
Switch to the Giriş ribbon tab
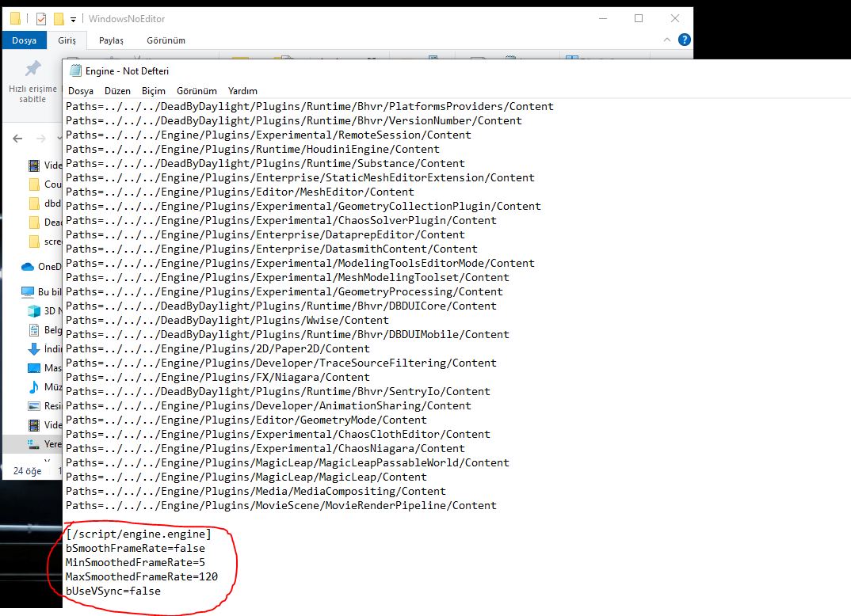click(67, 40)
